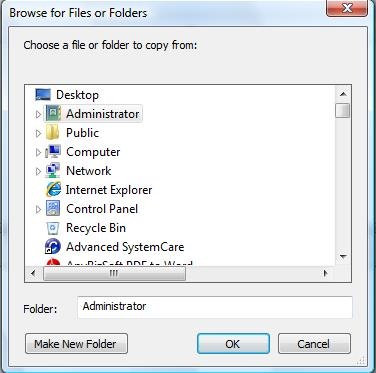Screen dimensions: 376x373
Task: Select the Advanced SystemCare shortcut icon
Action: (53, 247)
